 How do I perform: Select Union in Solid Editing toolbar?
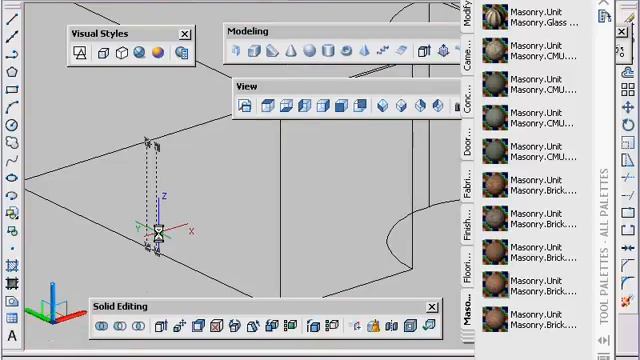tap(102, 326)
